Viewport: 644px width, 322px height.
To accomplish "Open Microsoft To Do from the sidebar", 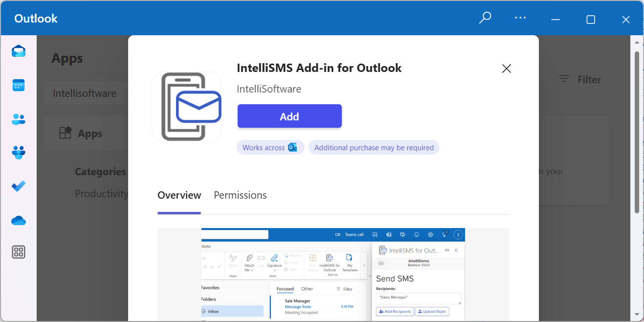I will [18, 186].
